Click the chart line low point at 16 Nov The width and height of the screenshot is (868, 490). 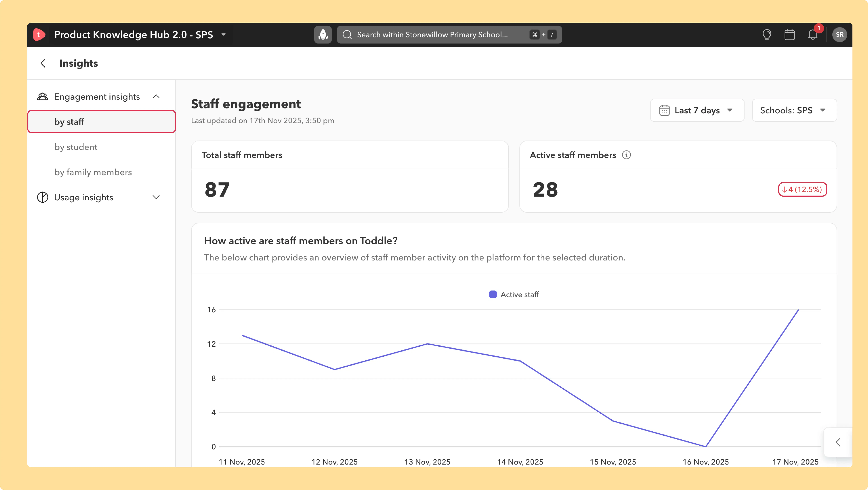706,446
